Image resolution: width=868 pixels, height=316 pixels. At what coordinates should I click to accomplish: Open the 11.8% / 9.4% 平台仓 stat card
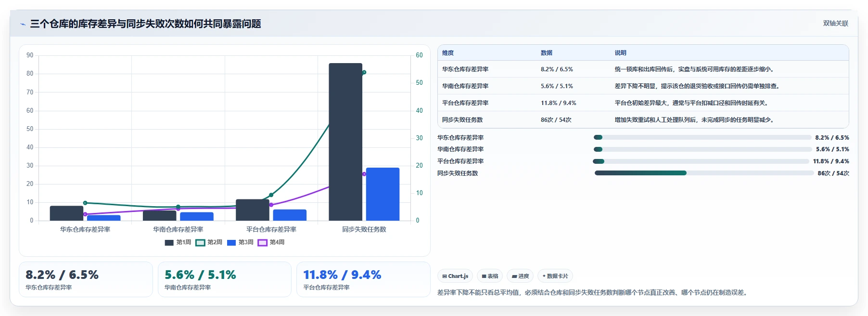click(x=363, y=279)
